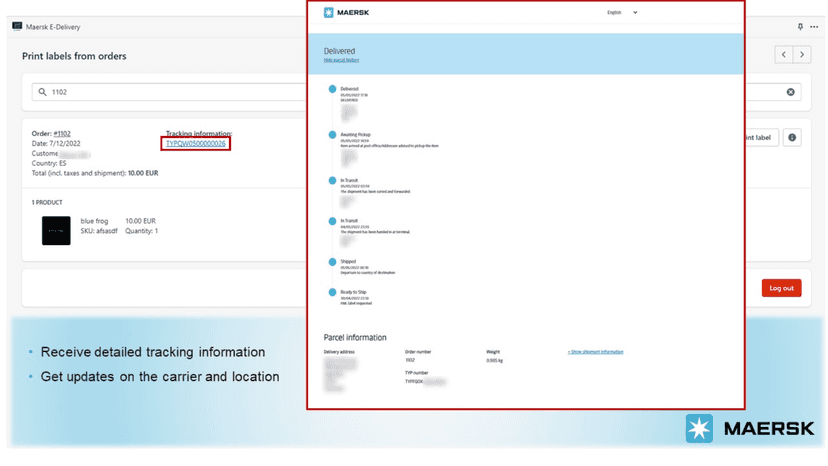This screenshot has width=828, height=466.
Task: Open the English language dropdown
Action: click(x=622, y=12)
